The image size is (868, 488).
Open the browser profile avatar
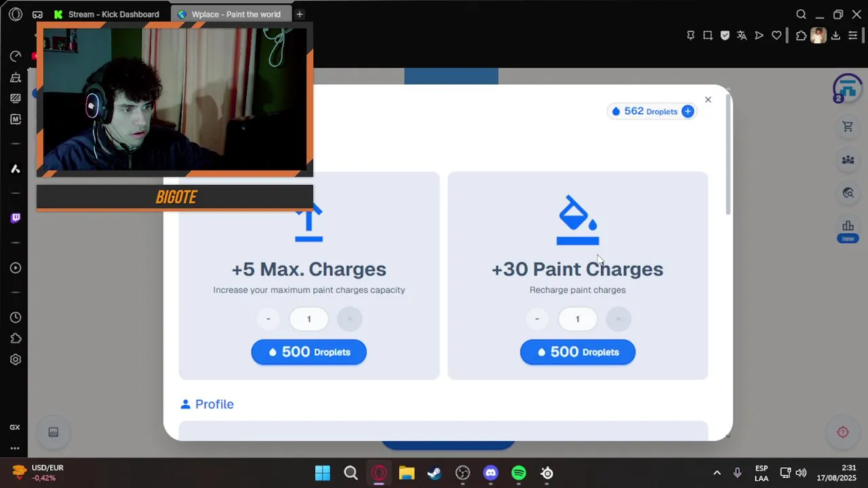[818, 35]
